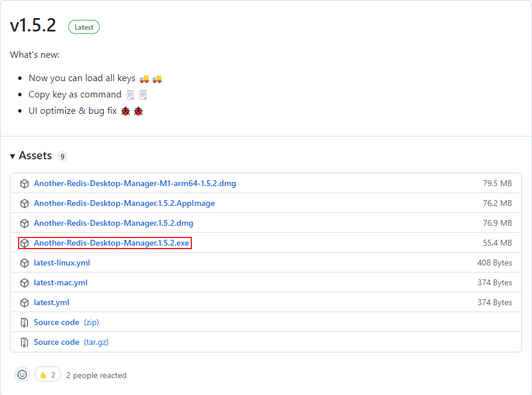Download Another-Redis-Desktop-Manager.1.5.2.exe installer
Image resolution: width=532 pixels, height=395 pixels.
tap(111, 243)
